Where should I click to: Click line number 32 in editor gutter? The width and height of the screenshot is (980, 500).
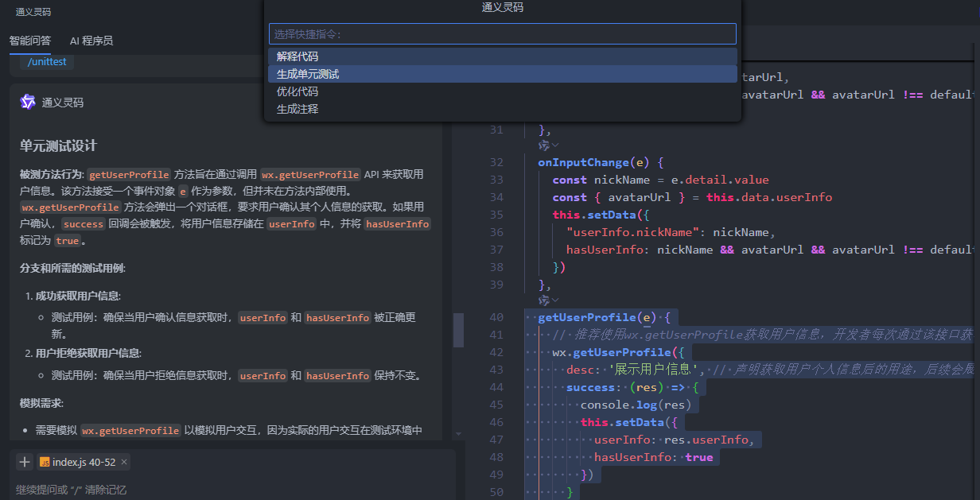click(496, 162)
